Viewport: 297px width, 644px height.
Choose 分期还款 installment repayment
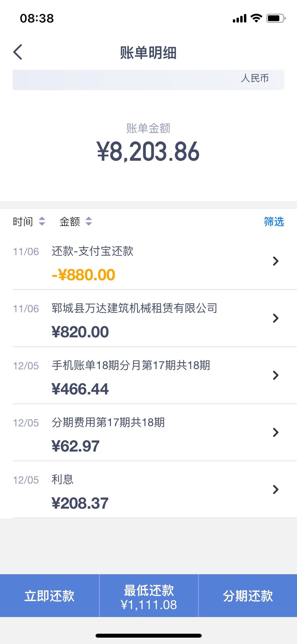click(x=248, y=596)
